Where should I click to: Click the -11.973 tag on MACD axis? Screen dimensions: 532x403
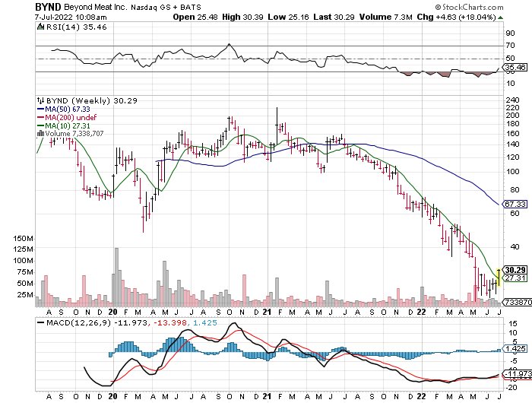point(518,374)
